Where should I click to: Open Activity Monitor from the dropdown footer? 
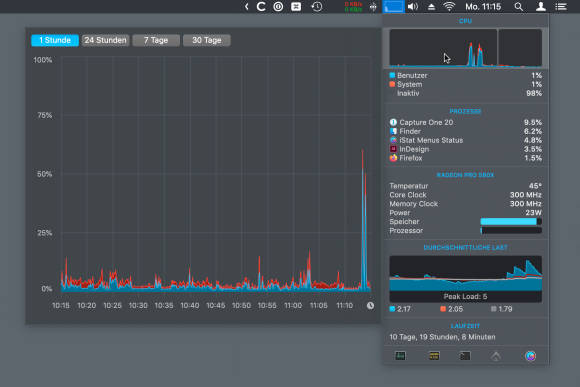pos(400,356)
